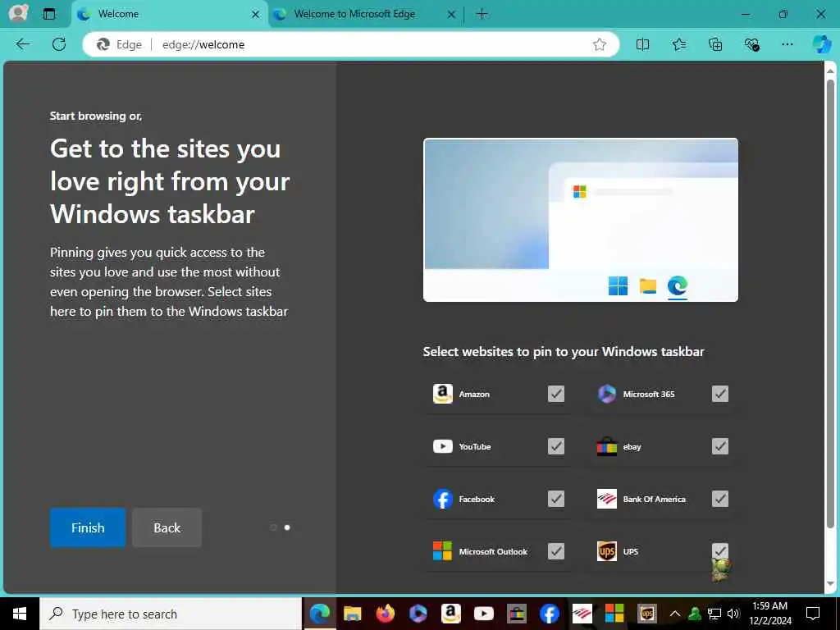Open the Split screen icon
This screenshot has height=630, width=840.
tap(642, 44)
